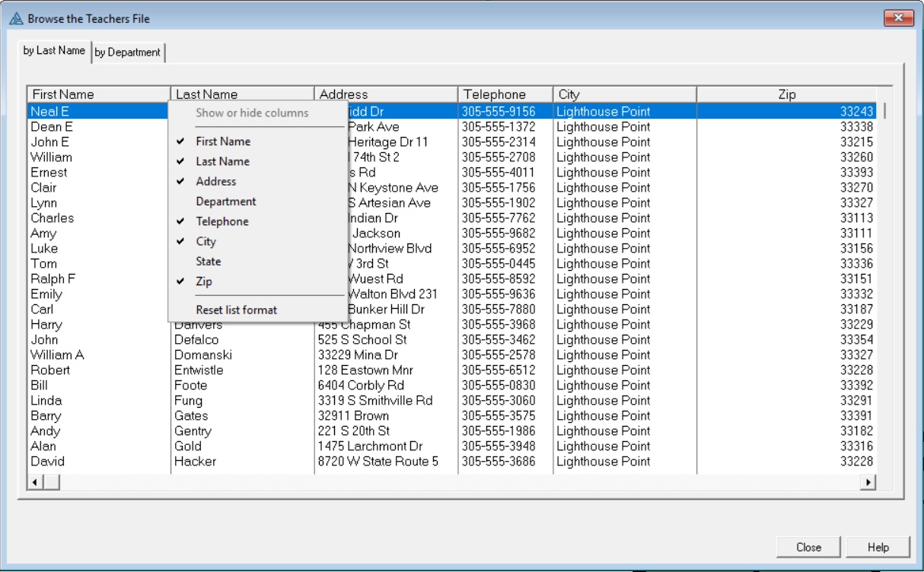Click the horizontal scrollbar right arrow

click(x=868, y=482)
